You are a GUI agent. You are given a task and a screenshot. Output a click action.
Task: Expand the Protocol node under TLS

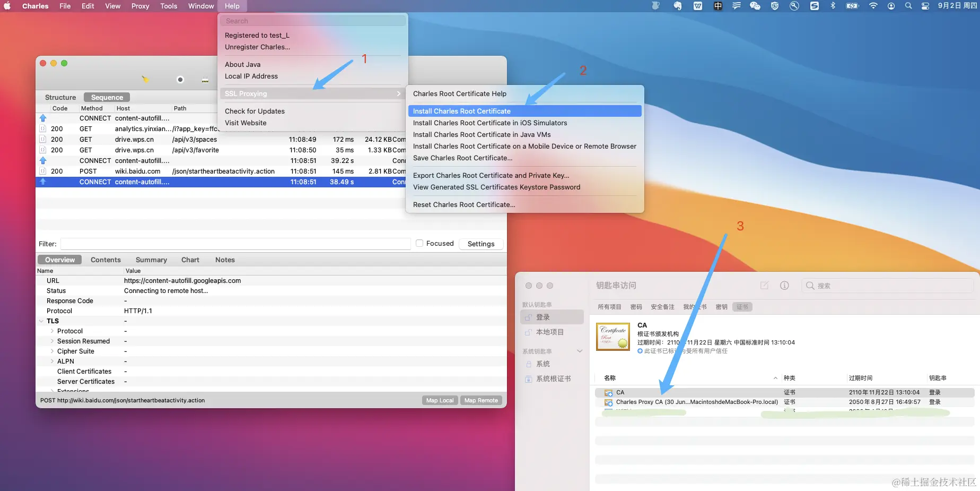point(52,331)
